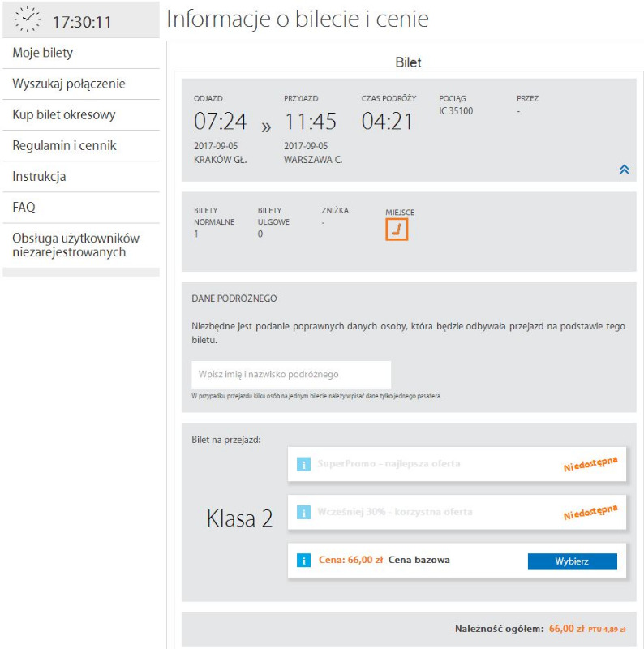Select Kup bilet okresowy menu item
This screenshot has height=649, width=644.
(64, 115)
